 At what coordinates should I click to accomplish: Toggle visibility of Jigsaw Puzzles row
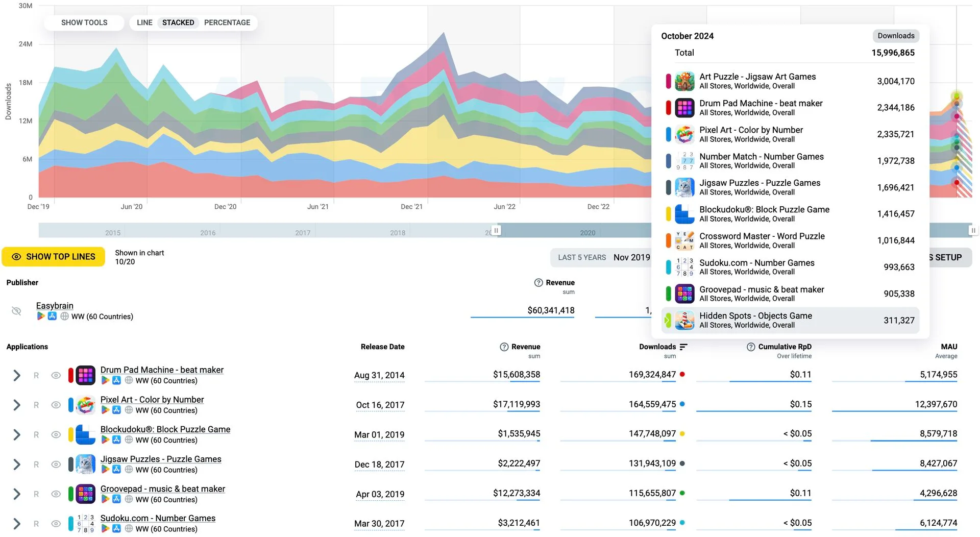[56, 465]
